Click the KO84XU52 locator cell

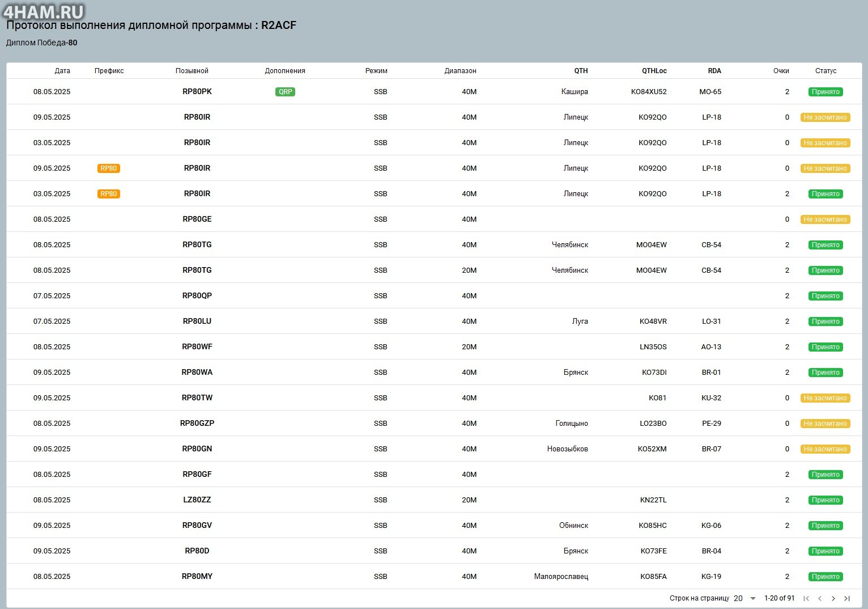point(649,92)
